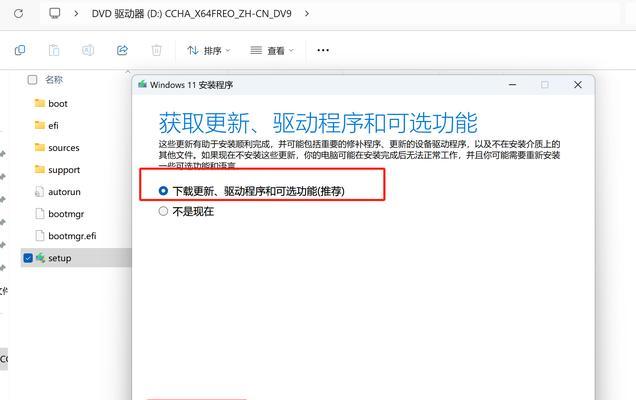The image size is (636, 400).
Task: Select the DVD drive (D:) breadcrumb path
Action: pos(191,13)
